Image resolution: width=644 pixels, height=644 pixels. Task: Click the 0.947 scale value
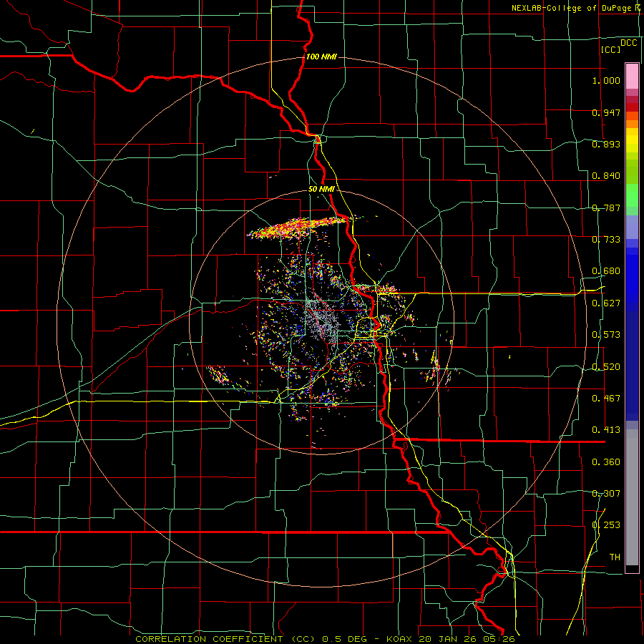click(606, 112)
